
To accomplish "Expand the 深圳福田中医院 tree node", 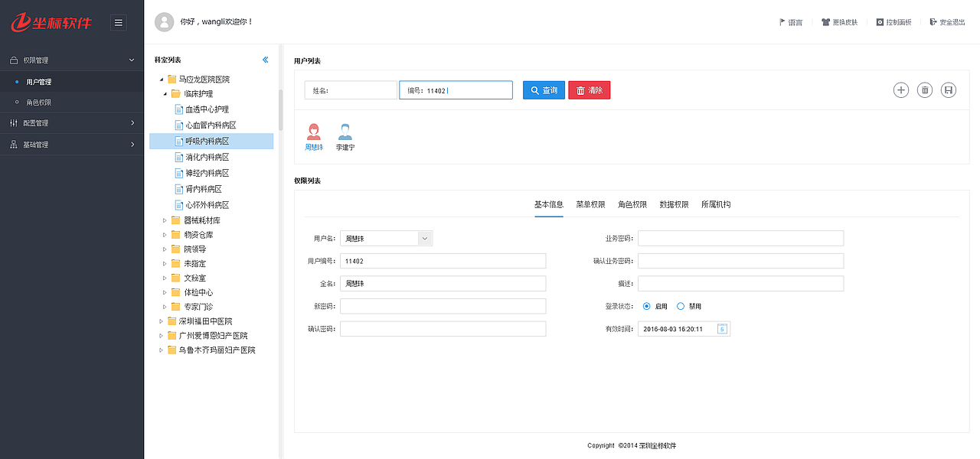I will click(x=162, y=321).
